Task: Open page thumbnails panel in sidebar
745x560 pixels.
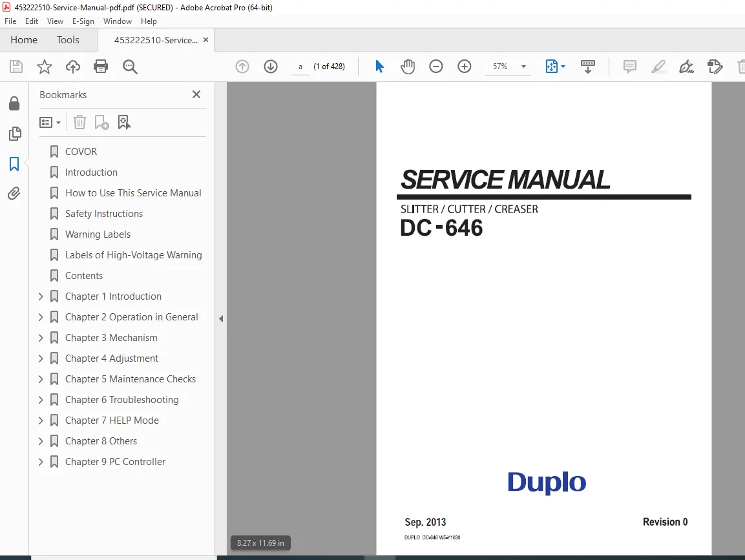Action: 15,134
